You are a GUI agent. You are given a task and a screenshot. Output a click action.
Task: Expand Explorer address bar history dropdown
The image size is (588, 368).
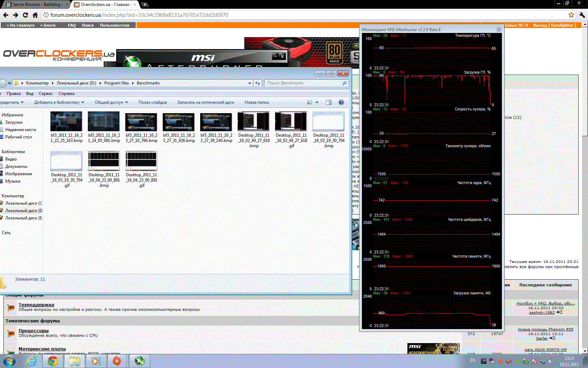250,83
